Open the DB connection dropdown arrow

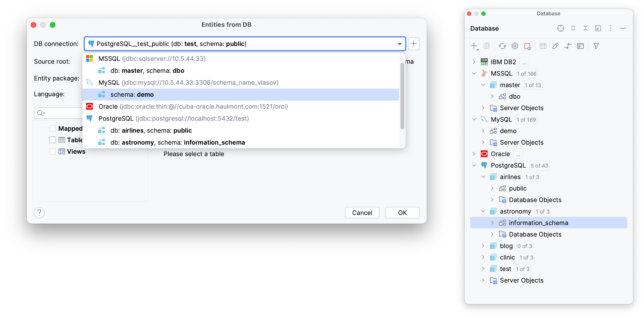pos(400,44)
